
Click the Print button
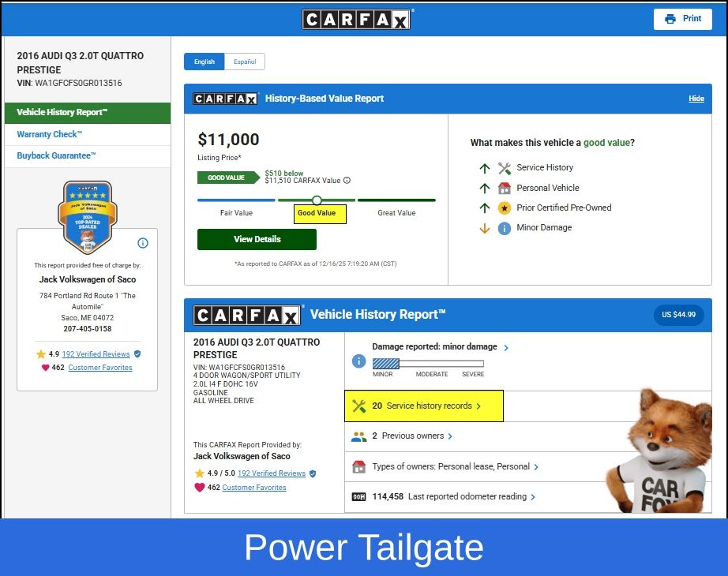coord(682,19)
